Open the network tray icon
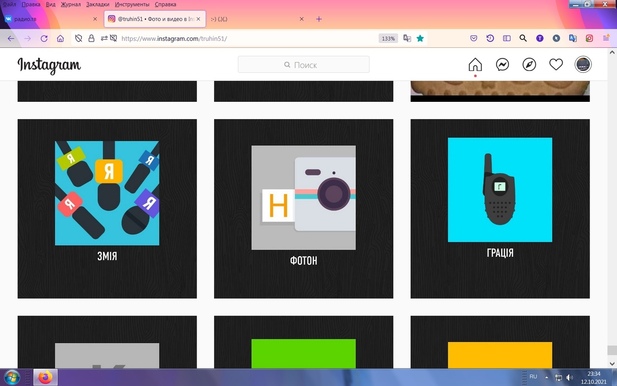The image size is (617, 386). [558, 378]
